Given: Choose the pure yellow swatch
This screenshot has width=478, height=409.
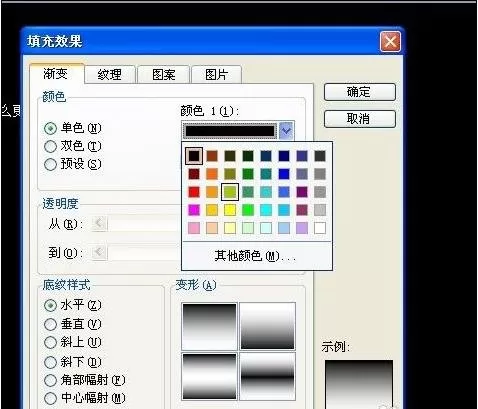Looking at the screenshot, I should pyautogui.click(x=230, y=210).
